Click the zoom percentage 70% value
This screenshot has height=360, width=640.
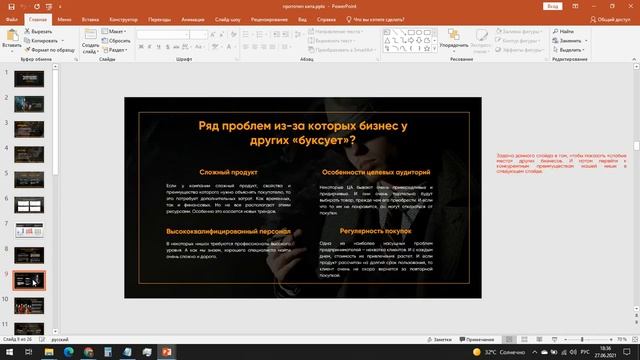click(x=622, y=340)
